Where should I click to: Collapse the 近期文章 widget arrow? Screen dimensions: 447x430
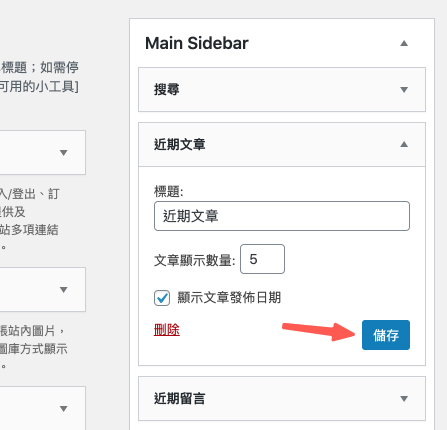[x=404, y=144]
